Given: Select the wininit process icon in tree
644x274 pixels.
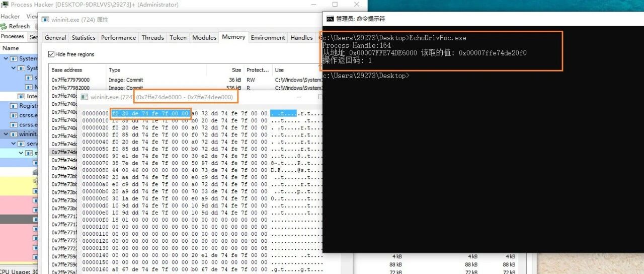Looking at the screenshot, I should pyautogui.click(x=14, y=134).
